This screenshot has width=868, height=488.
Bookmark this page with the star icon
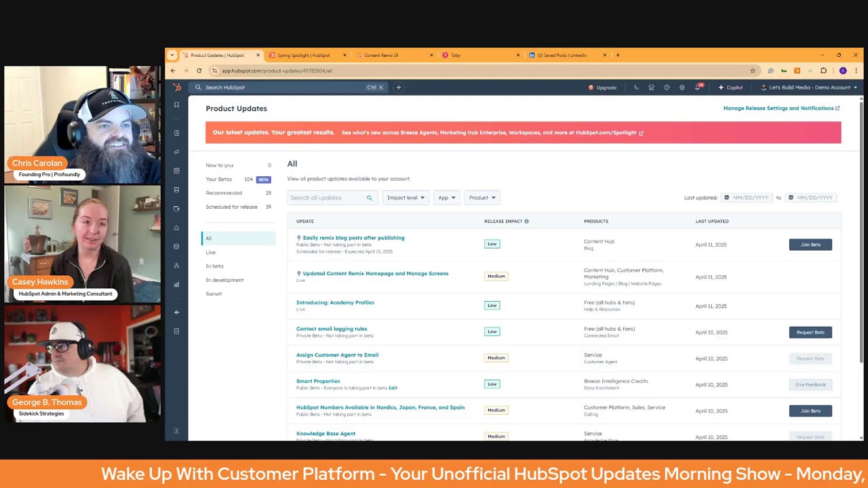click(x=753, y=70)
